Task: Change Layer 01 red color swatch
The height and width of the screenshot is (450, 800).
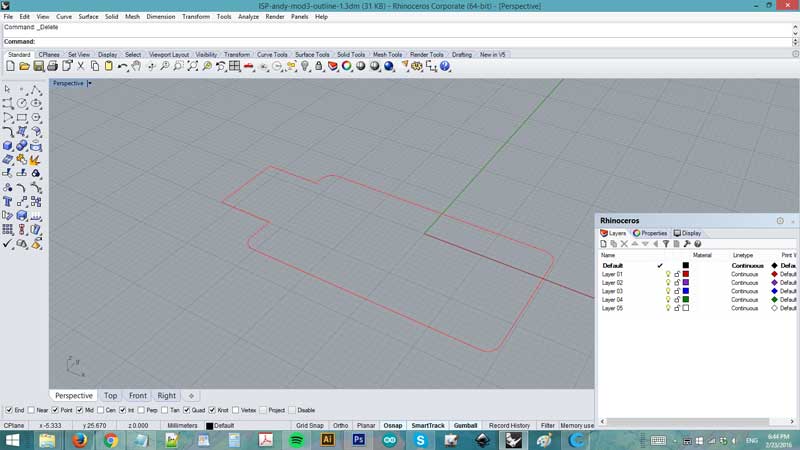Action: [686, 274]
